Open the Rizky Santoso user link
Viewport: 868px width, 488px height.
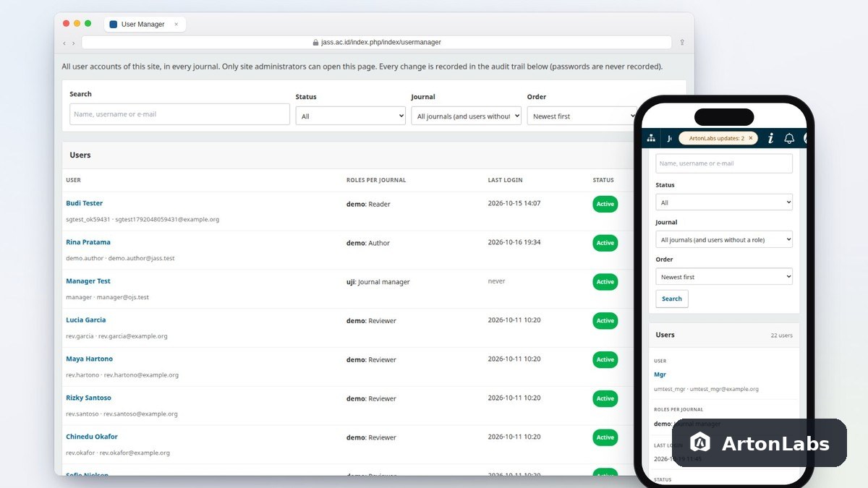pos(89,398)
